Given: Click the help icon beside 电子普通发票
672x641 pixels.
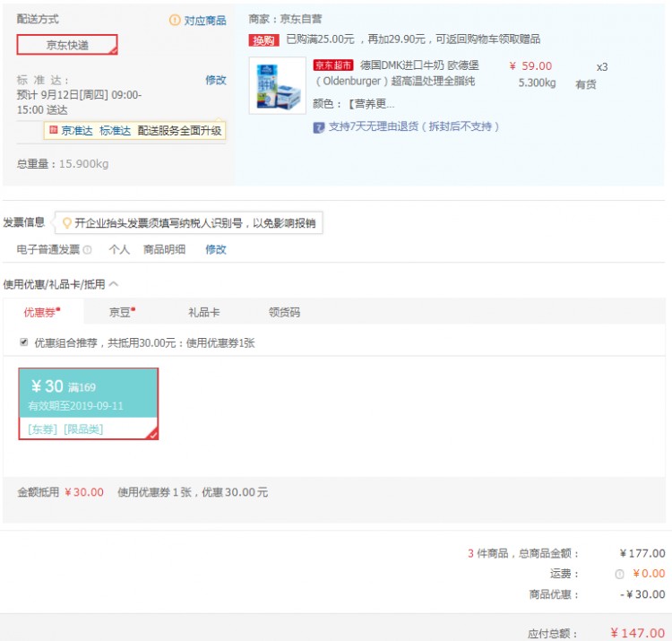Looking at the screenshot, I should coord(88,249).
